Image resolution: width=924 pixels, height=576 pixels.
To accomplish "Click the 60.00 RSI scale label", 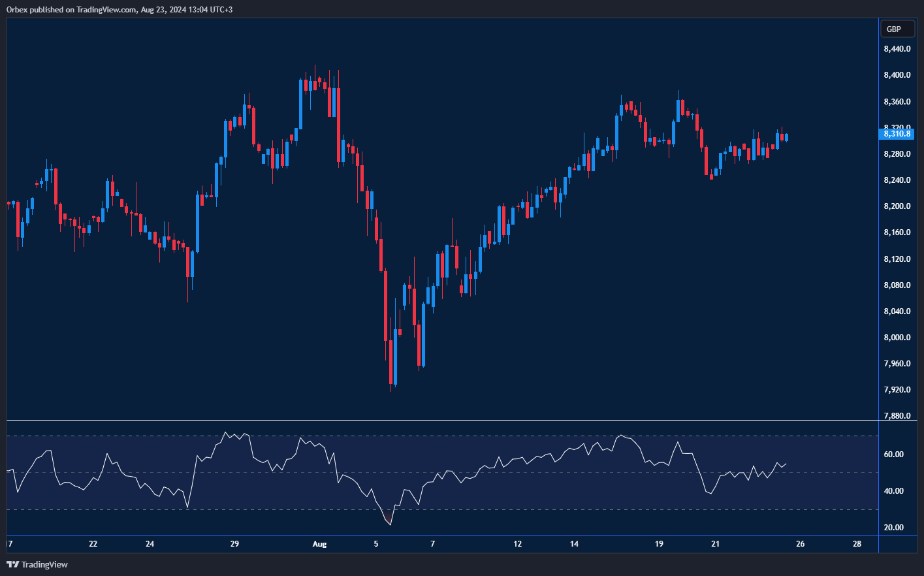I will [x=893, y=455].
